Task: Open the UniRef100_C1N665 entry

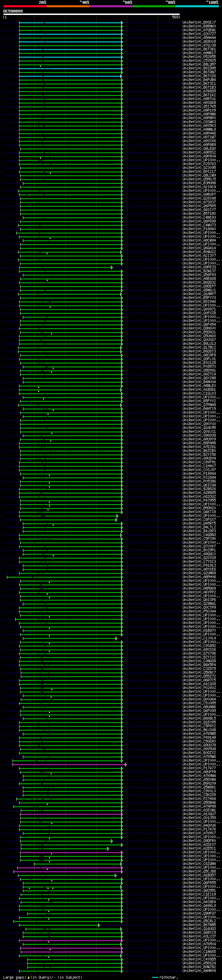Action: (199, 952)
